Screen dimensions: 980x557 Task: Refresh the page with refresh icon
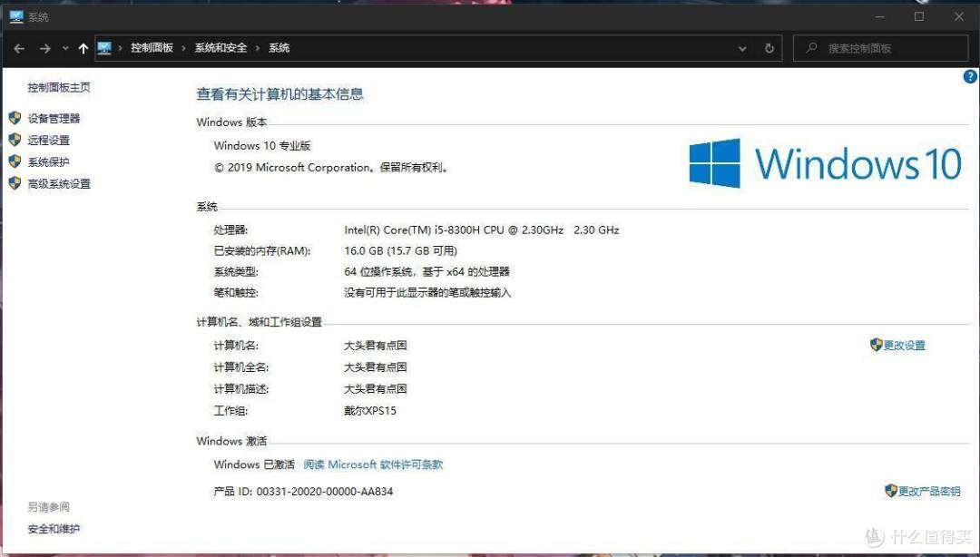[769, 48]
